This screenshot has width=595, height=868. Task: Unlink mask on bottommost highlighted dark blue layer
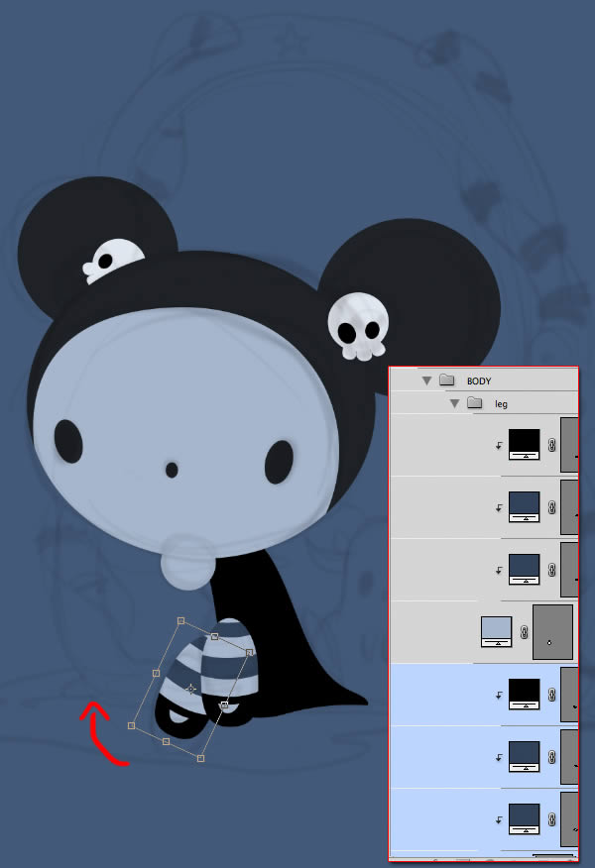click(x=551, y=819)
